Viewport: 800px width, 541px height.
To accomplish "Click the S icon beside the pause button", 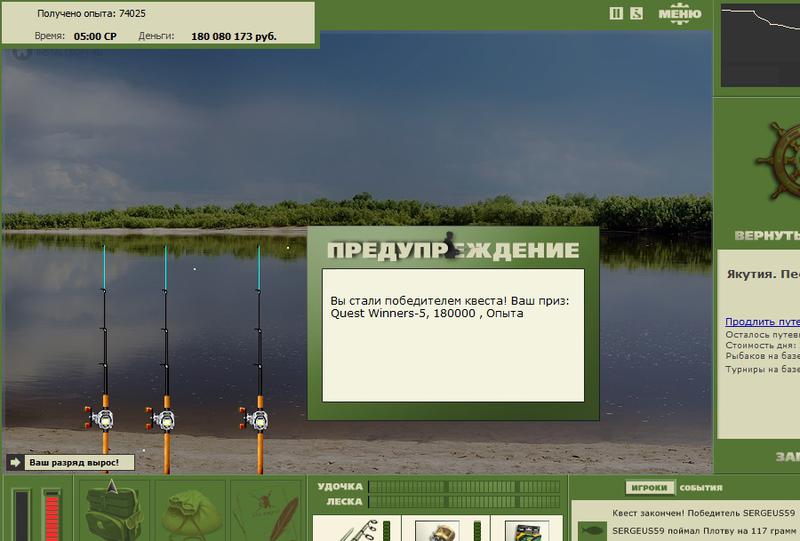I will coord(636,13).
